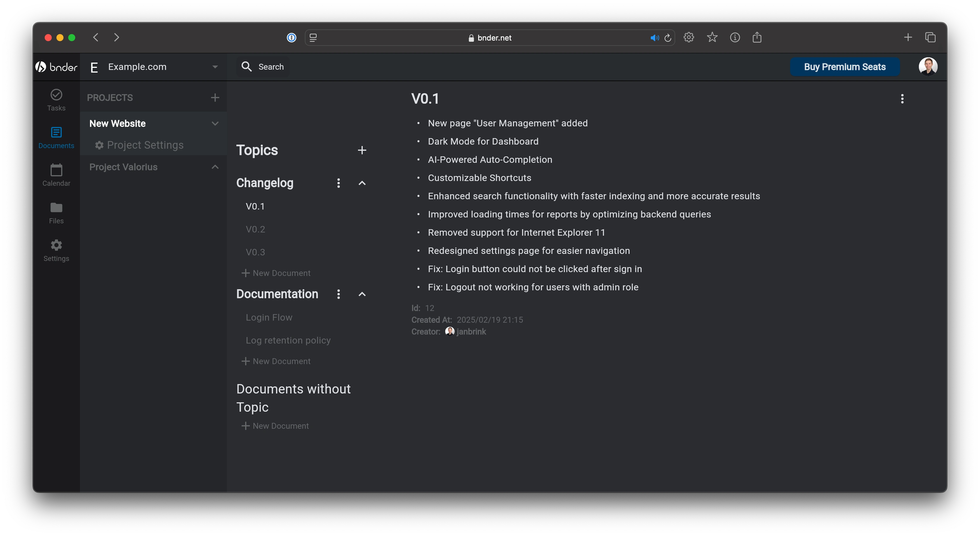This screenshot has width=980, height=536.
Task: Open the Login Flow document
Action: pos(269,317)
